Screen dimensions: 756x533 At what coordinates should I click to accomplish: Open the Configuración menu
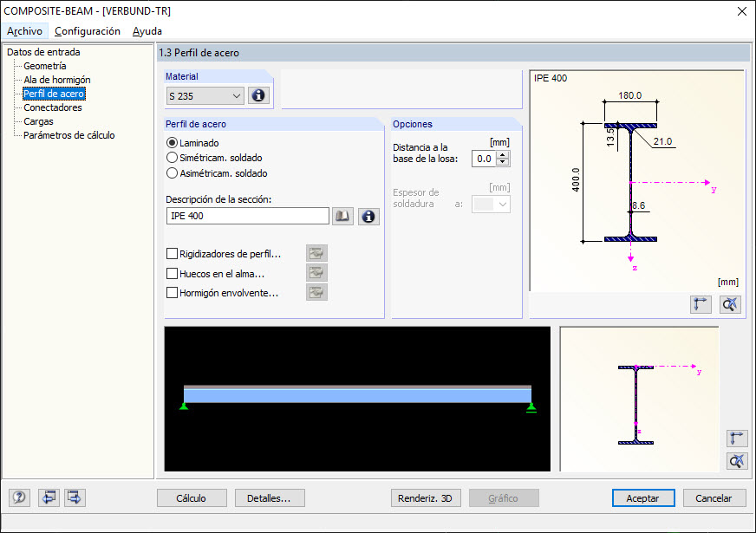[x=88, y=31]
